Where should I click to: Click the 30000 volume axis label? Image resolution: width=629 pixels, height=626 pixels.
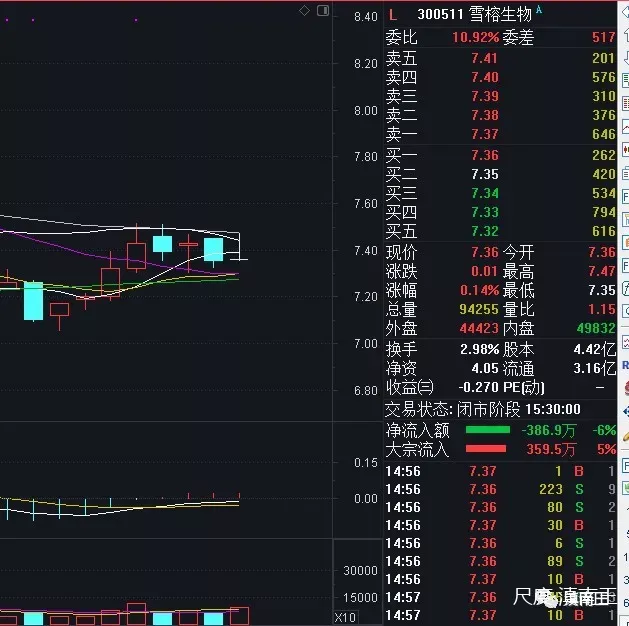(x=360, y=571)
